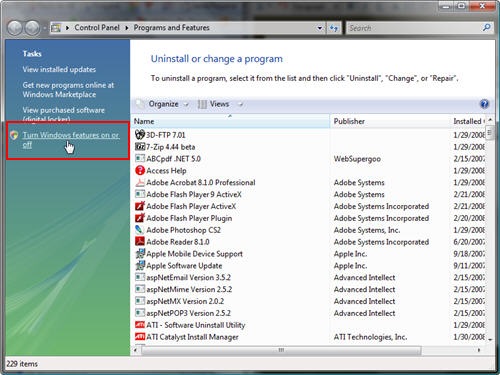Viewport: 500px width, 375px height.
Task: Click the 229 items status text
Action: [22, 364]
